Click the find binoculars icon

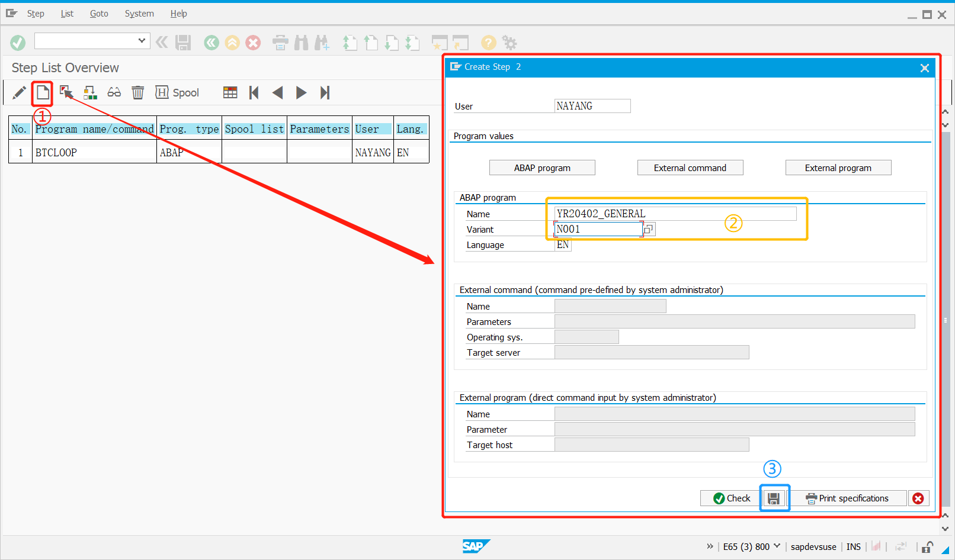301,42
